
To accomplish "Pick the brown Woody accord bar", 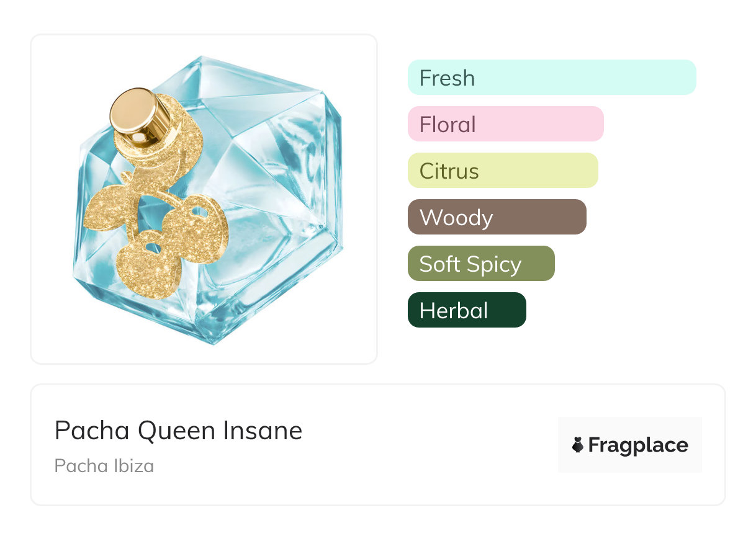I will [x=497, y=217].
